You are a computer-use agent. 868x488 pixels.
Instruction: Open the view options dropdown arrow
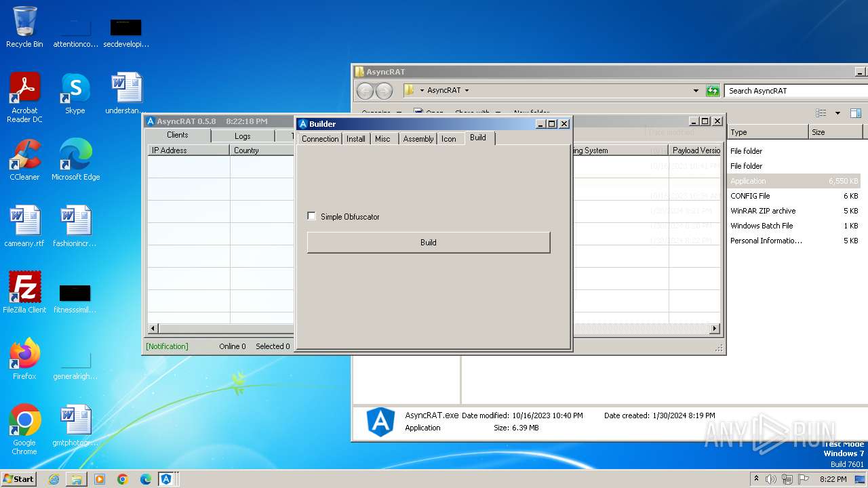point(837,113)
